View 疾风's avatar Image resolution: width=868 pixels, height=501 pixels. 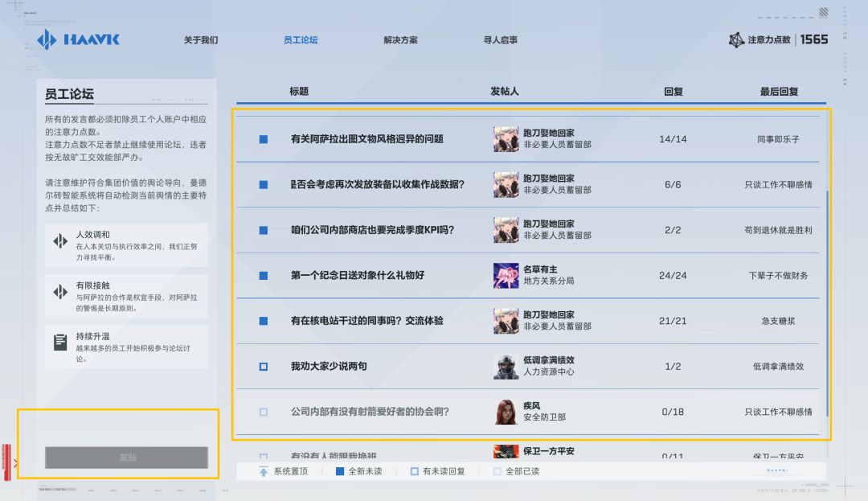pyautogui.click(x=506, y=411)
